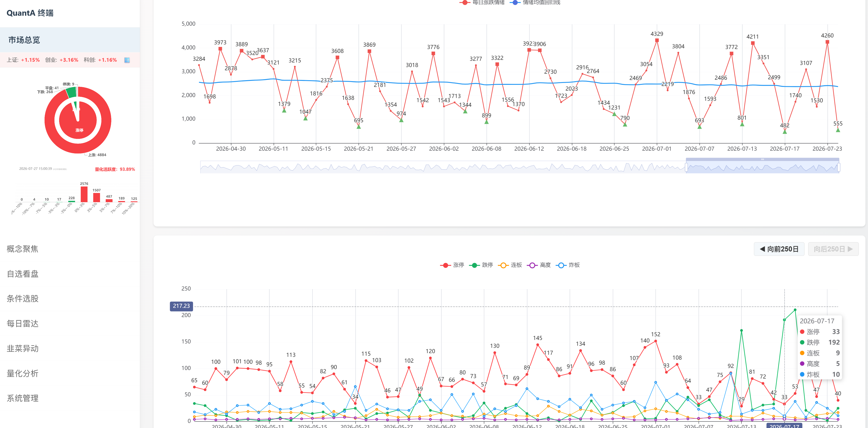Click the right handle of date zoom slider
868x428 pixels.
click(838, 167)
